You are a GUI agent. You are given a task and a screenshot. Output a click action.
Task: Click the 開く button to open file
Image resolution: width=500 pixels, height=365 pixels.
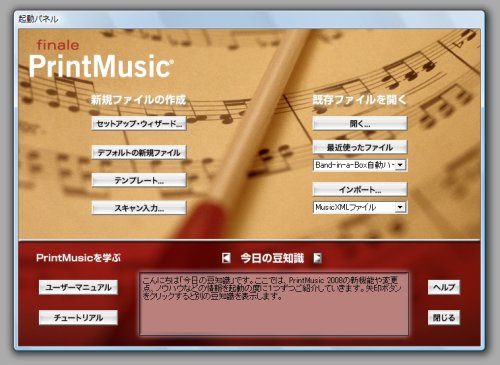(360, 123)
